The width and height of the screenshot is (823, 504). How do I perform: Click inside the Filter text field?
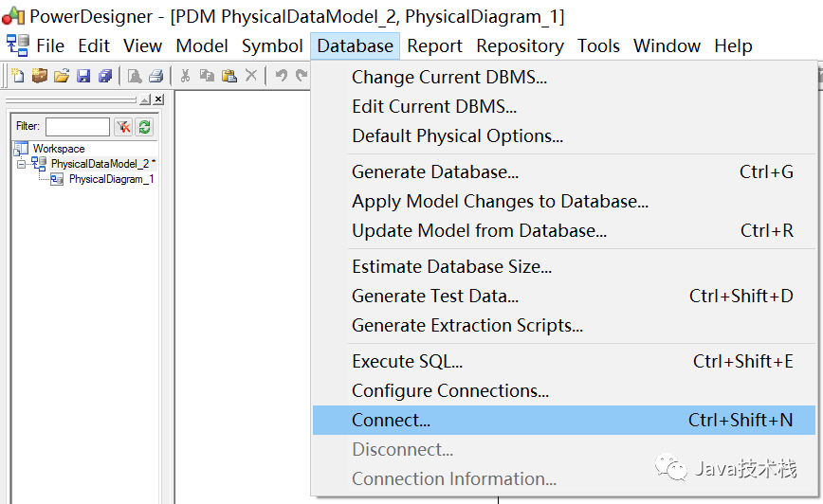[78, 126]
